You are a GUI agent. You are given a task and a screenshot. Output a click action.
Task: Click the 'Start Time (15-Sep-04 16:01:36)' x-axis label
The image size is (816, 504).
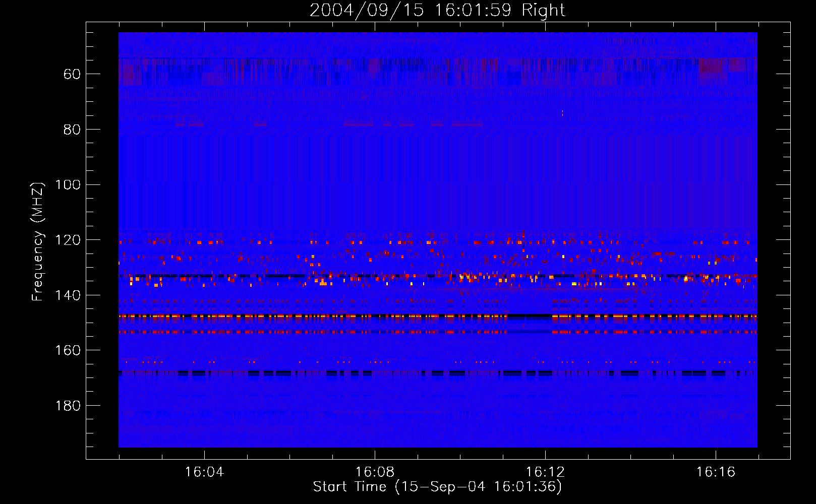point(437,487)
